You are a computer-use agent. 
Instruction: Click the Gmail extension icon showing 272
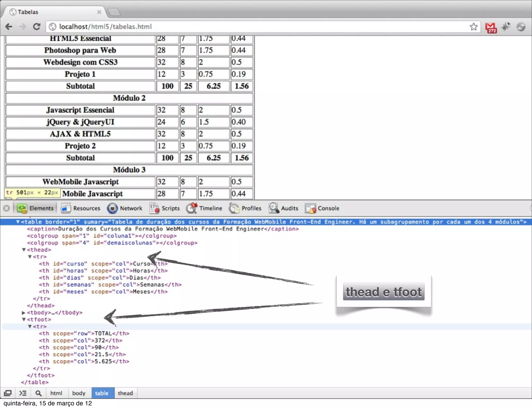(x=491, y=27)
